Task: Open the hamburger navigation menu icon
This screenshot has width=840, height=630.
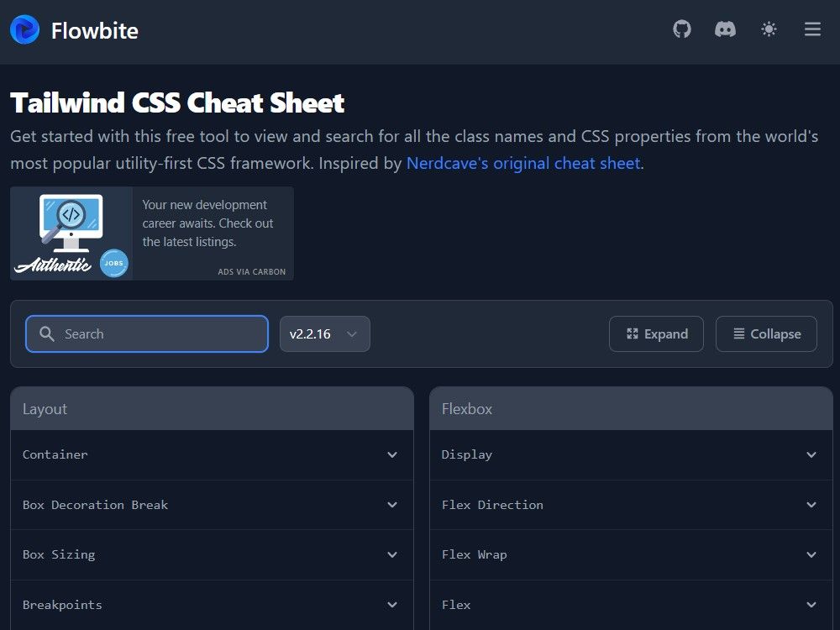Action: tap(812, 29)
